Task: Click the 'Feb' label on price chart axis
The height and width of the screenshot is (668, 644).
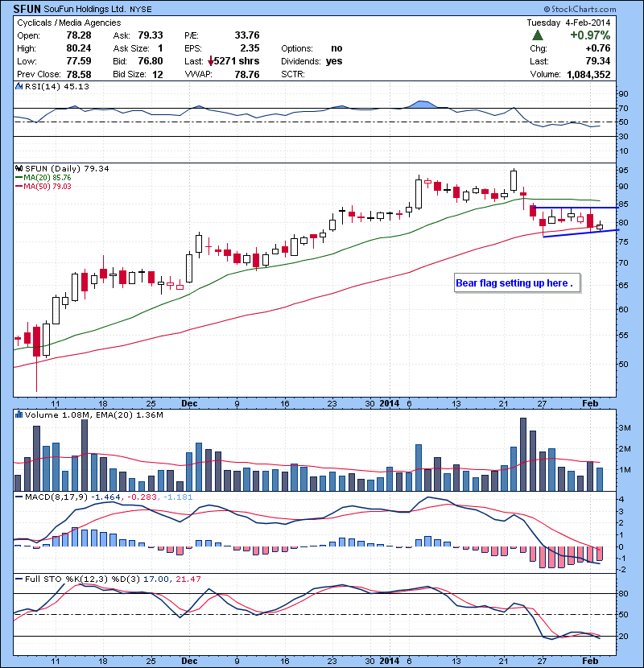Action: (590, 403)
